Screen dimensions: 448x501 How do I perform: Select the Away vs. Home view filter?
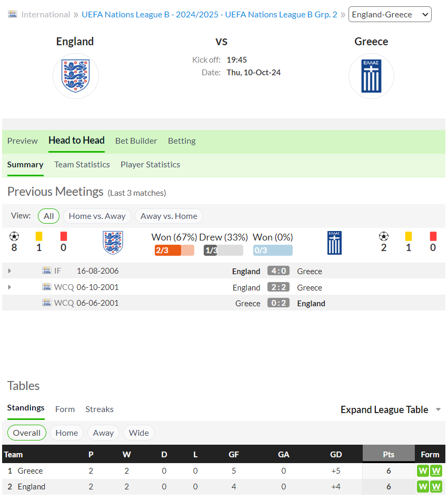[x=168, y=216]
